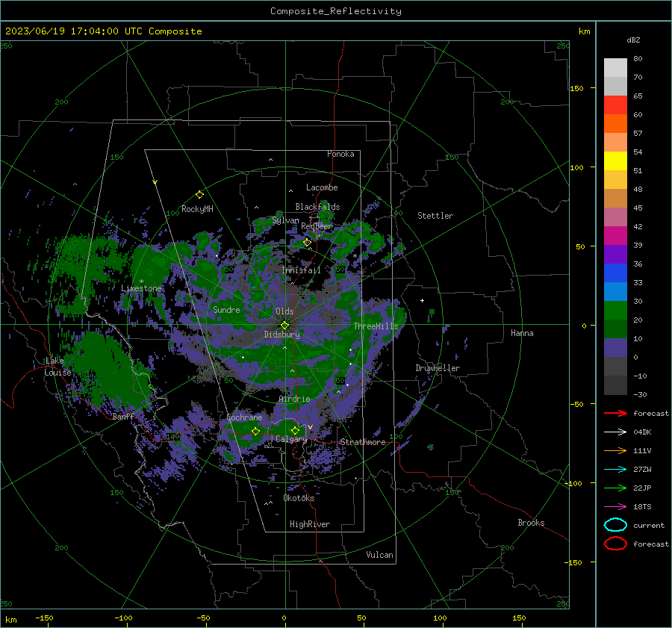Click the RockyMH label
672x628 pixels.
(x=197, y=209)
